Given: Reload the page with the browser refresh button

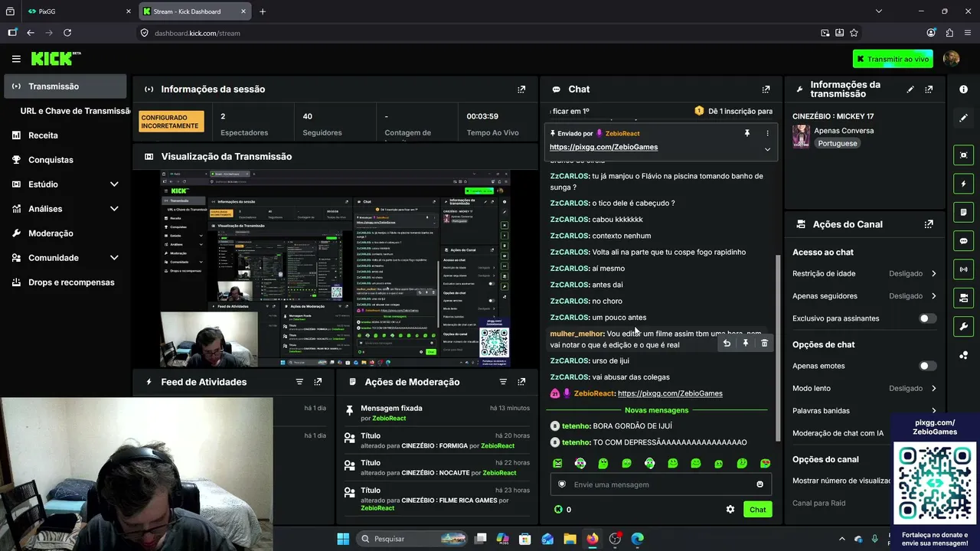Looking at the screenshot, I should point(67,33).
